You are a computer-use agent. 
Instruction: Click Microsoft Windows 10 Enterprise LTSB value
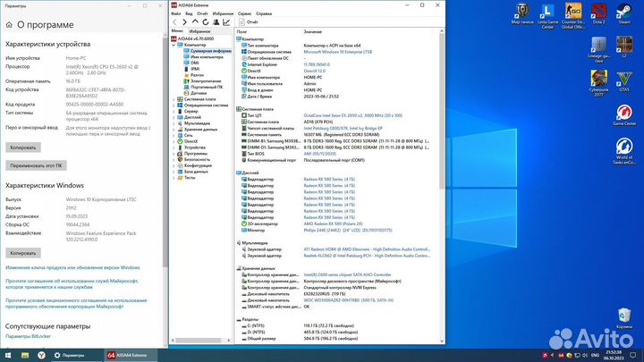pos(337,52)
